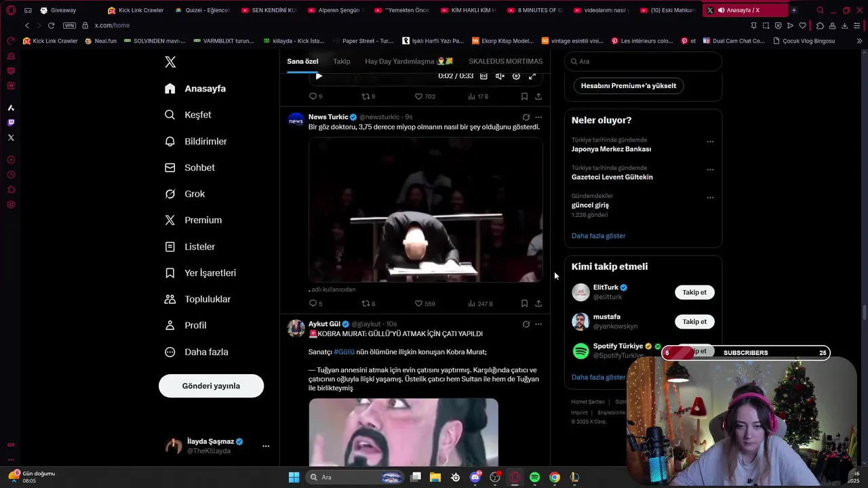Reload page in browser toolbar
The image size is (868, 488).
pyautogui.click(x=51, y=25)
